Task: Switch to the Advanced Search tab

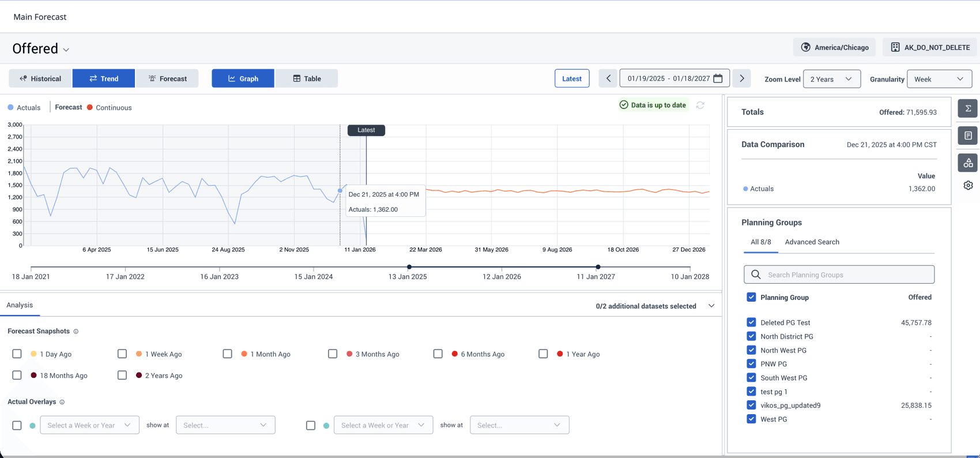Action: [x=812, y=242]
